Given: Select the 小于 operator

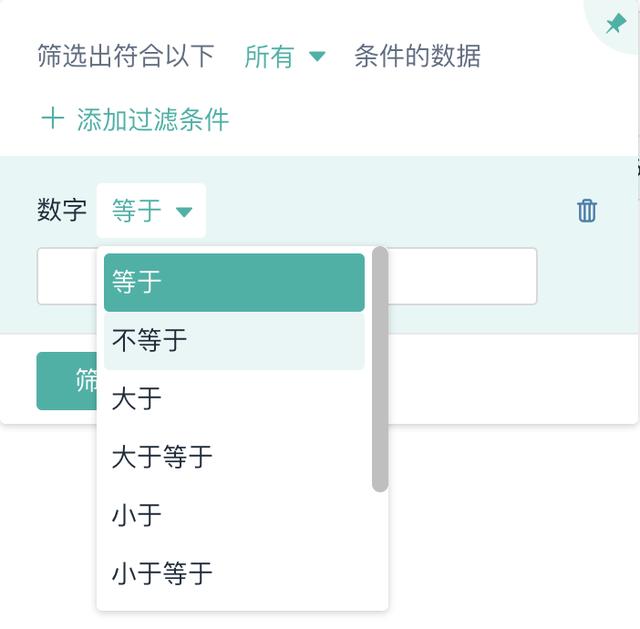Looking at the screenshot, I should [x=234, y=515].
